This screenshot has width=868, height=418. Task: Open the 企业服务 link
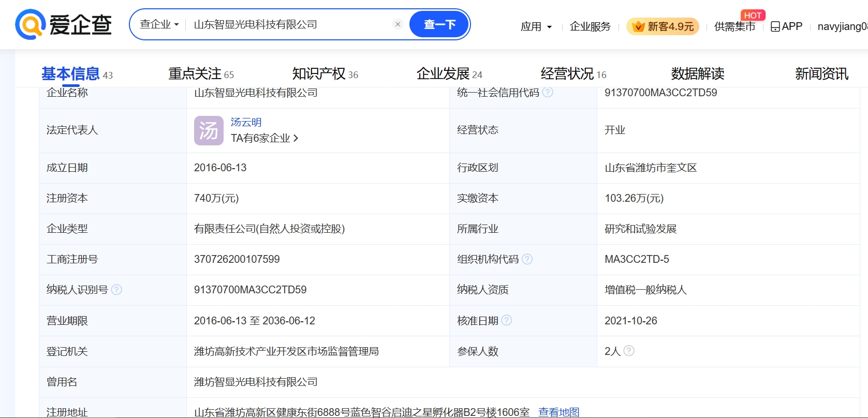(590, 26)
